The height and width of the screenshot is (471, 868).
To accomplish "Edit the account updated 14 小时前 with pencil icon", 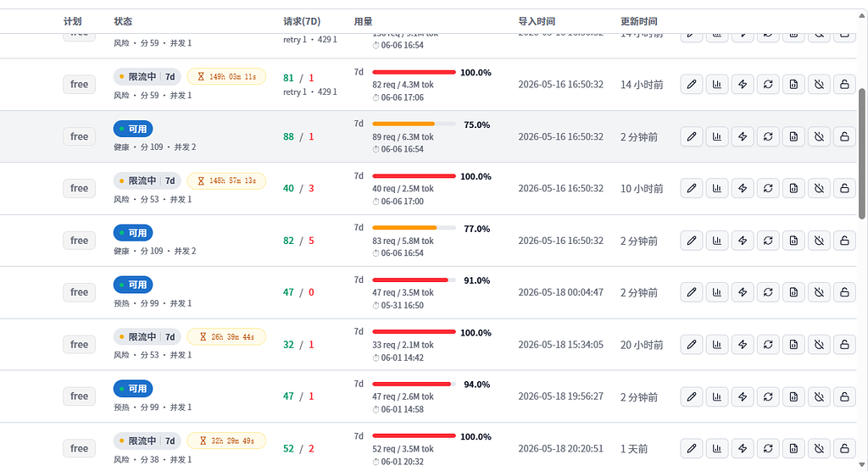I will point(692,84).
